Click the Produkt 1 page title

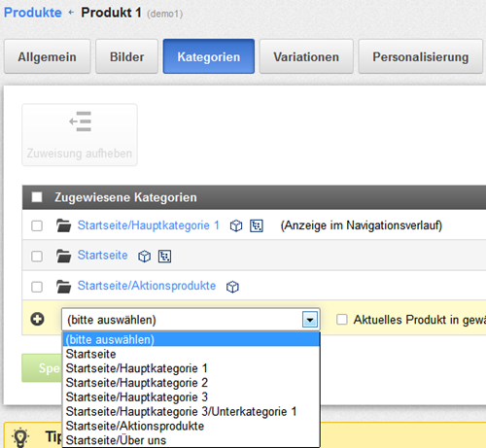click(111, 13)
